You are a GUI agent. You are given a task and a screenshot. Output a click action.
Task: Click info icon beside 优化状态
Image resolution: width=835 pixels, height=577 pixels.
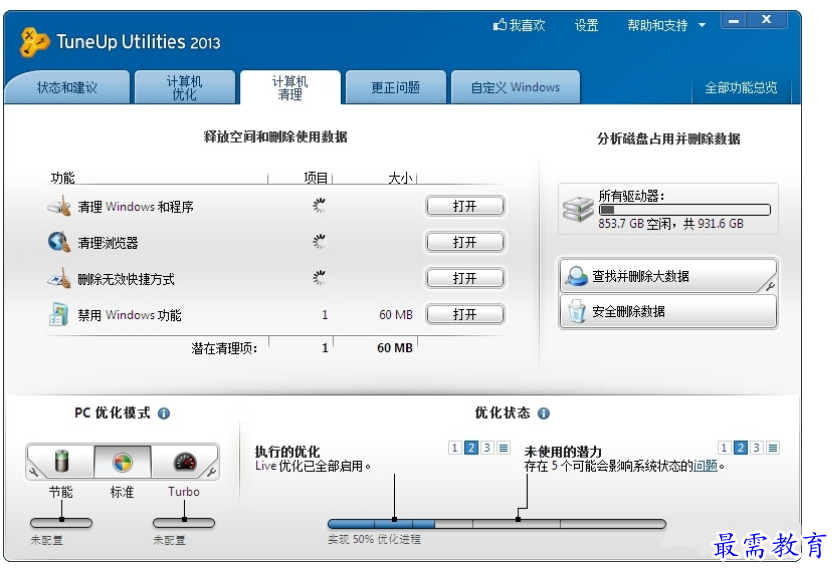pos(543,413)
